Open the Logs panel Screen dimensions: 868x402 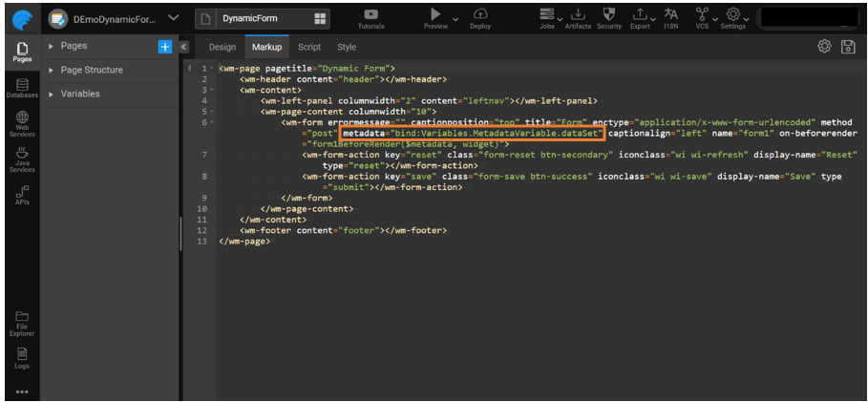21,357
